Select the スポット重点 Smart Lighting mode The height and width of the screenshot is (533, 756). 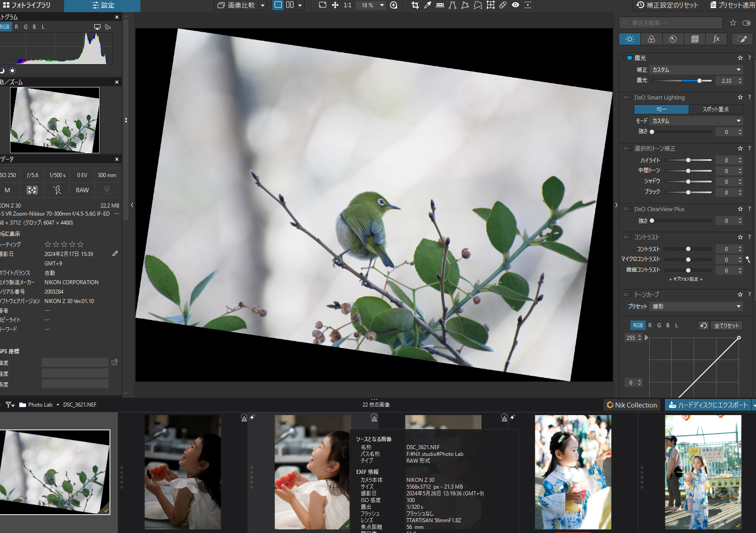point(715,109)
